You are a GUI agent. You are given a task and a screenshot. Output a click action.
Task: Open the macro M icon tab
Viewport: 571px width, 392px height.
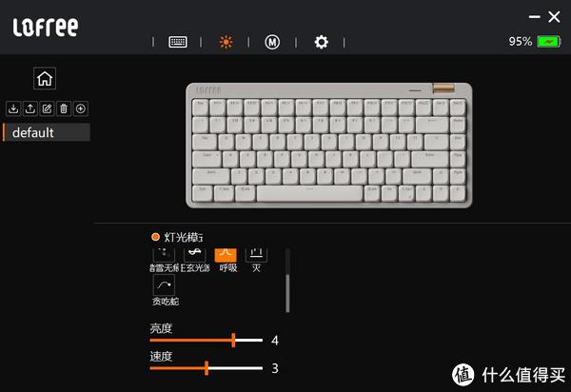272,42
